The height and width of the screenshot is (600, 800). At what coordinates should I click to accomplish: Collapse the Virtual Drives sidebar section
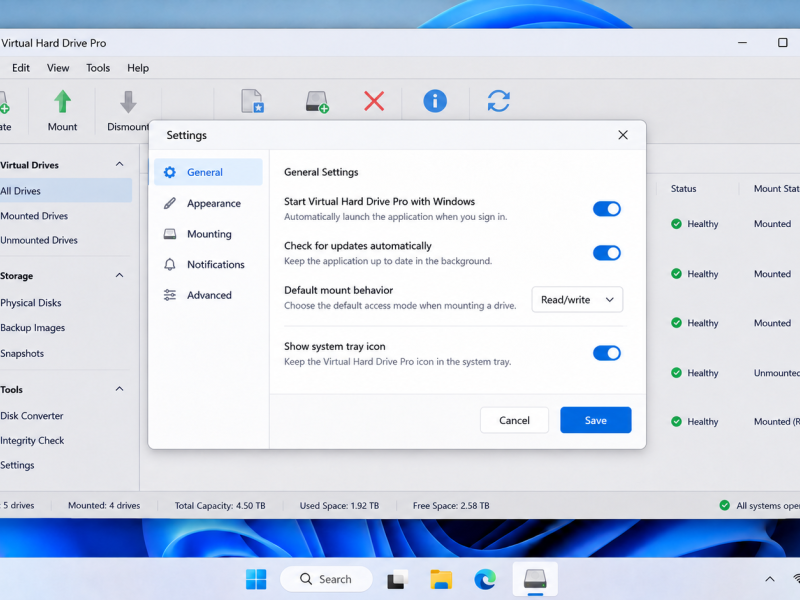click(x=119, y=164)
